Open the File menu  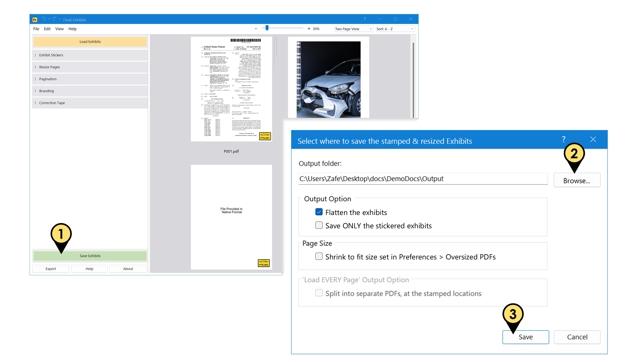click(36, 29)
